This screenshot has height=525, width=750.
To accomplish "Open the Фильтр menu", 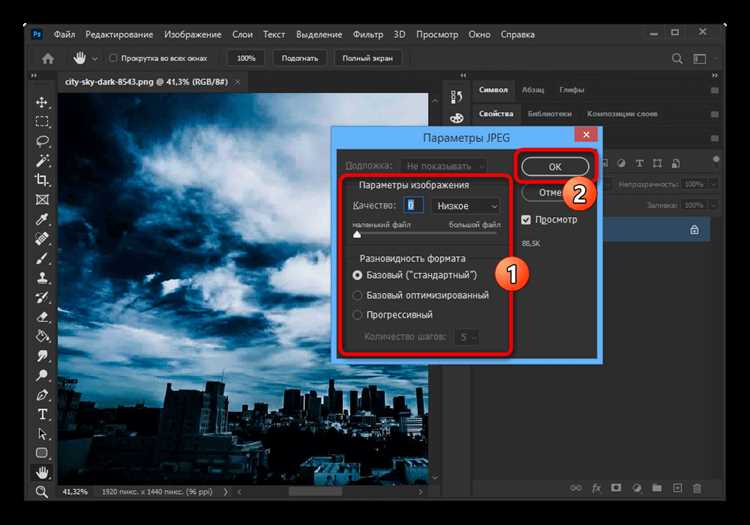I will pyautogui.click(x=368, y=34).
